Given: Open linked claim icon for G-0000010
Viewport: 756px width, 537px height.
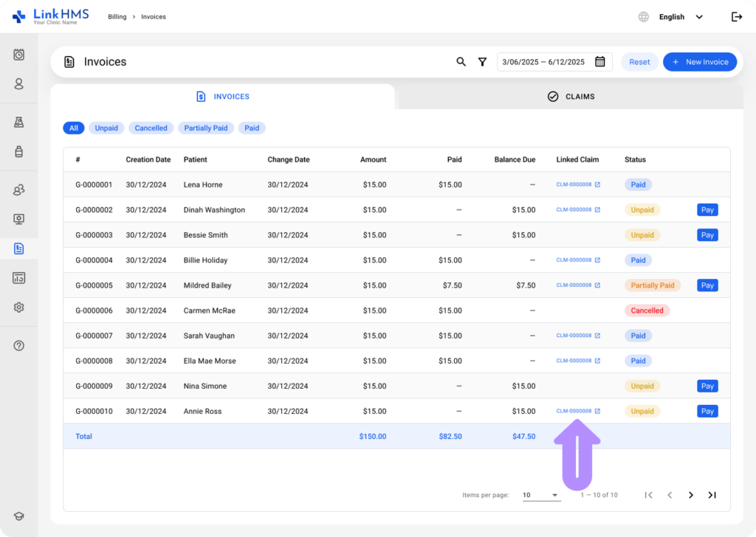Looking at the screenshot, I should pyautogui.click(x=597, y=411).
